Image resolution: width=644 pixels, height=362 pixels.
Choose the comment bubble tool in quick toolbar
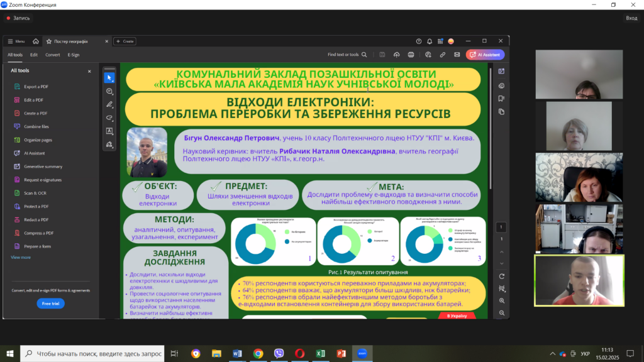(x=109, y=91)
